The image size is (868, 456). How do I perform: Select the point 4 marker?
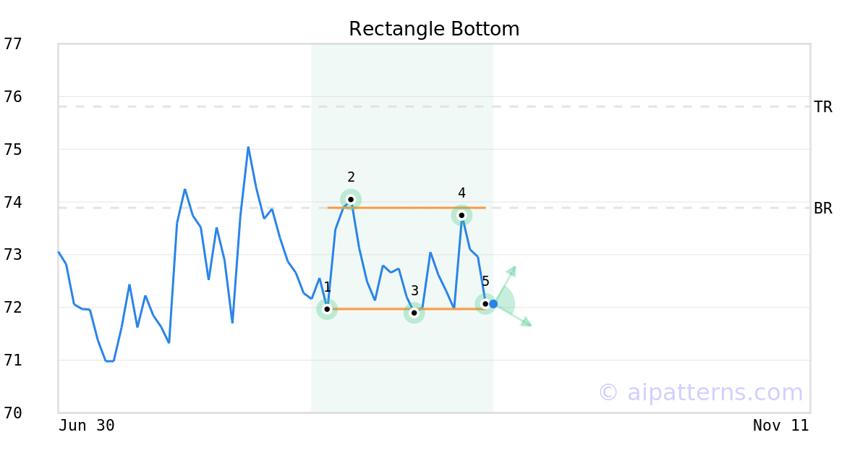point(461,215)
